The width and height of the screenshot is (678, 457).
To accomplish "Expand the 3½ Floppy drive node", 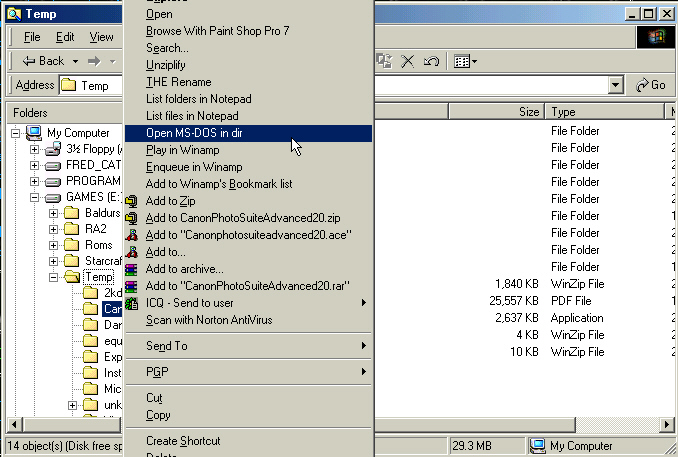I will click(34, 150).
